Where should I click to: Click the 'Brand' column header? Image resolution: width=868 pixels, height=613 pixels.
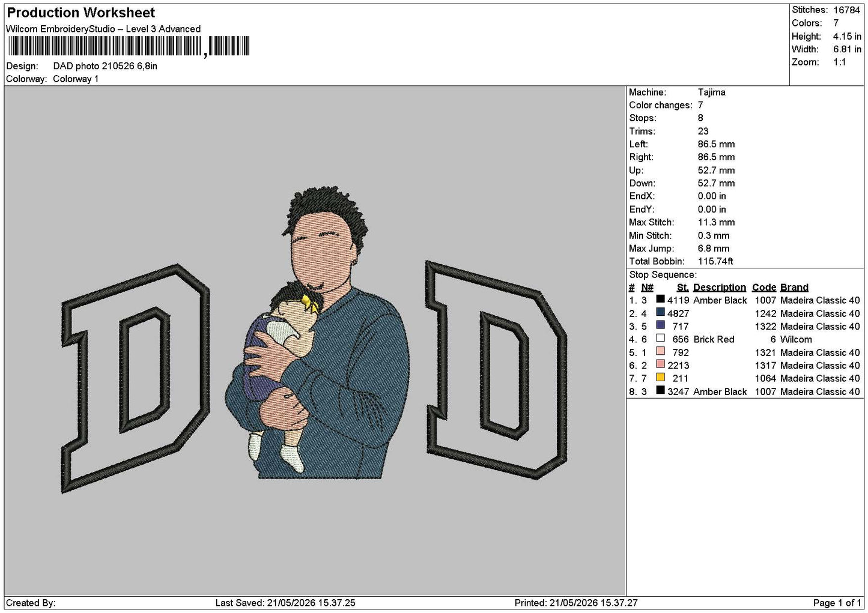click(x=794, y=288)
